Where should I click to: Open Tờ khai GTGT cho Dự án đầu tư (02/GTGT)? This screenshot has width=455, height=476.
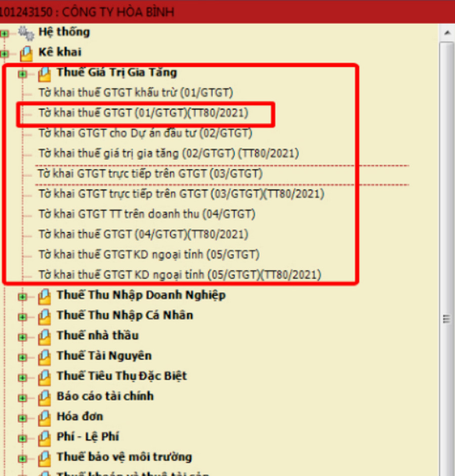point(145,133)
